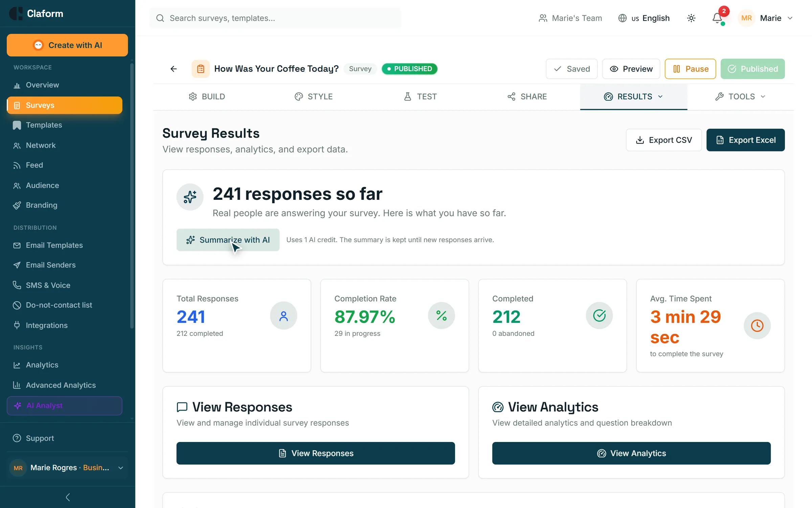Open SMS & Voice in the sidebar
812x508 pixels.
pyautogui.click(x=64, y=285)
